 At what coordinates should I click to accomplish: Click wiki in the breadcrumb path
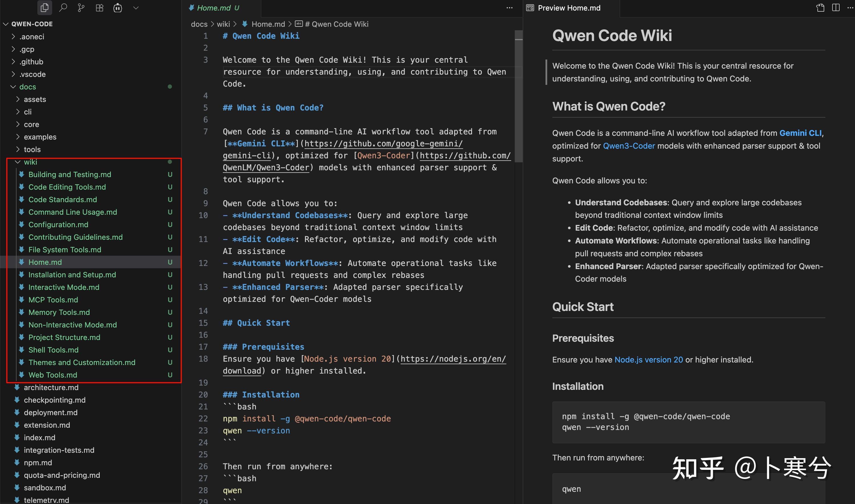(223, 24)
